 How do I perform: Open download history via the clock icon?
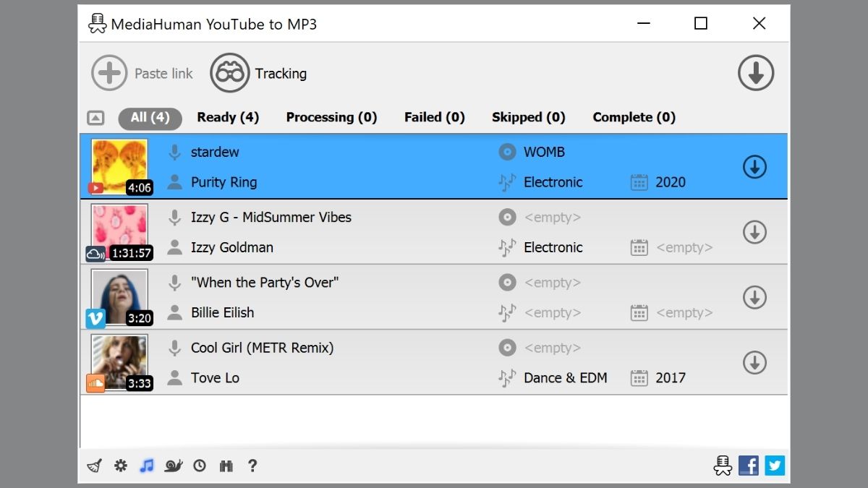tap(199, 466)
